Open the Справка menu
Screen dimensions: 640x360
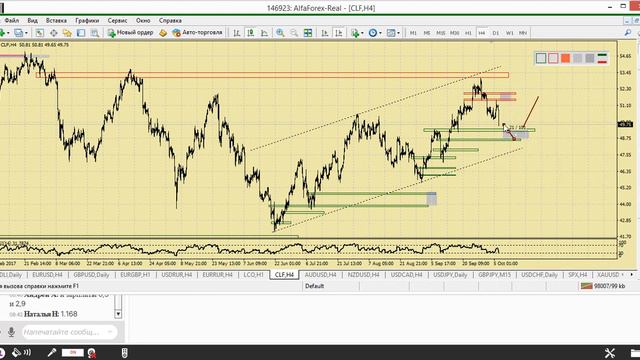[170, 20]
